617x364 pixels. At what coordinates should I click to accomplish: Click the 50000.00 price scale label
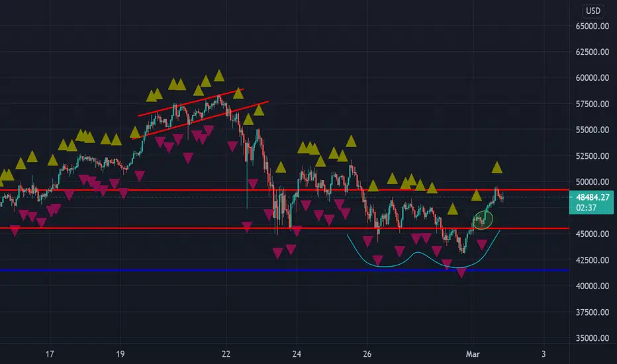593,182
